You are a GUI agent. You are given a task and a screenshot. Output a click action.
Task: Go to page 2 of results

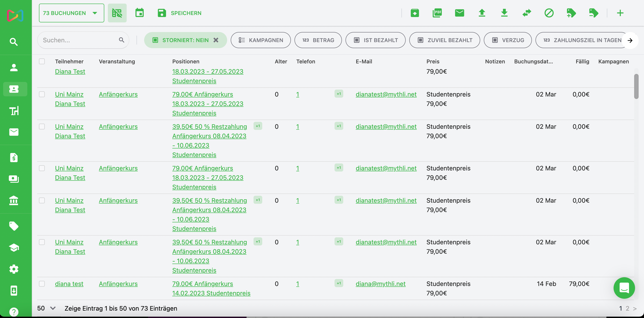coord(628,309)
